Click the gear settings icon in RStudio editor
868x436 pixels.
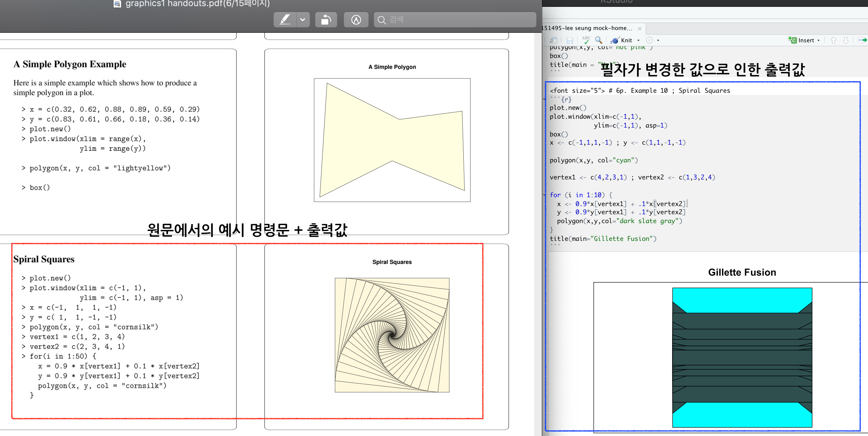tap(649, 40)
